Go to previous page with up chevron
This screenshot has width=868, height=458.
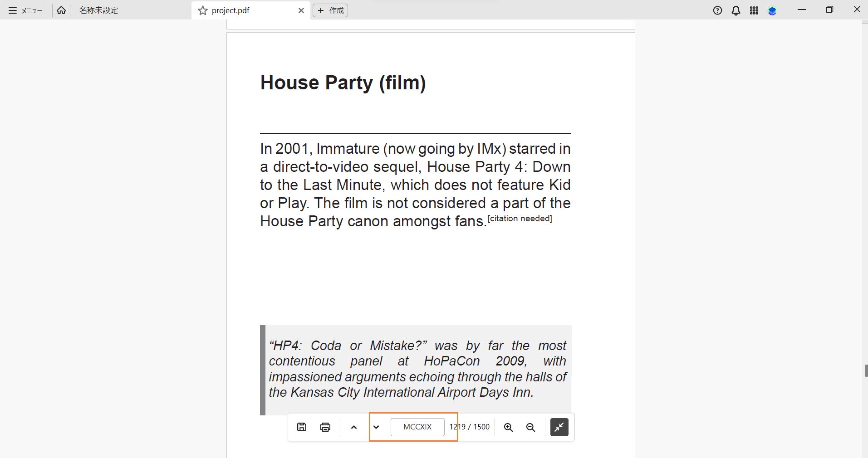pos(354,427)
